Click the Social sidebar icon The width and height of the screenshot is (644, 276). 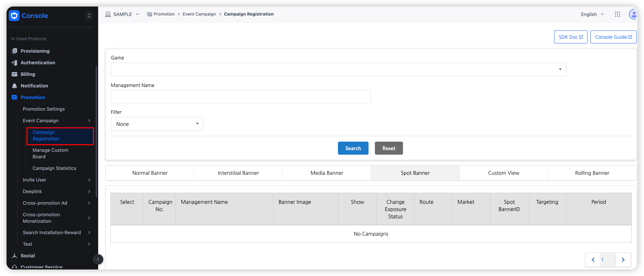click(x=14, y=256)
